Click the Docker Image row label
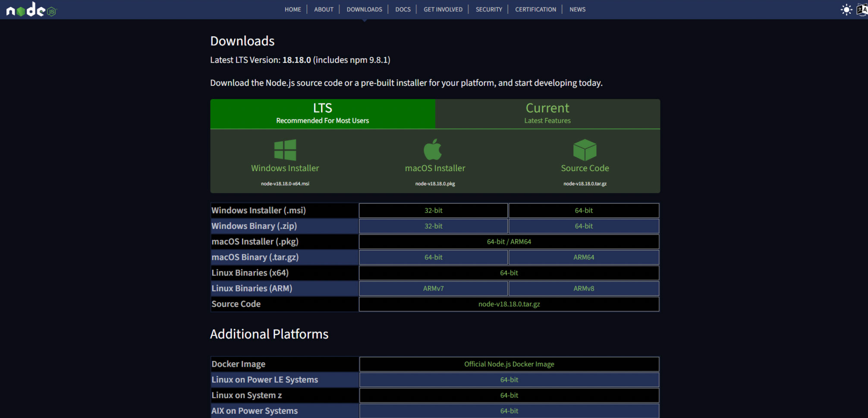The image size is (868, 418). (x=238, y=364)
